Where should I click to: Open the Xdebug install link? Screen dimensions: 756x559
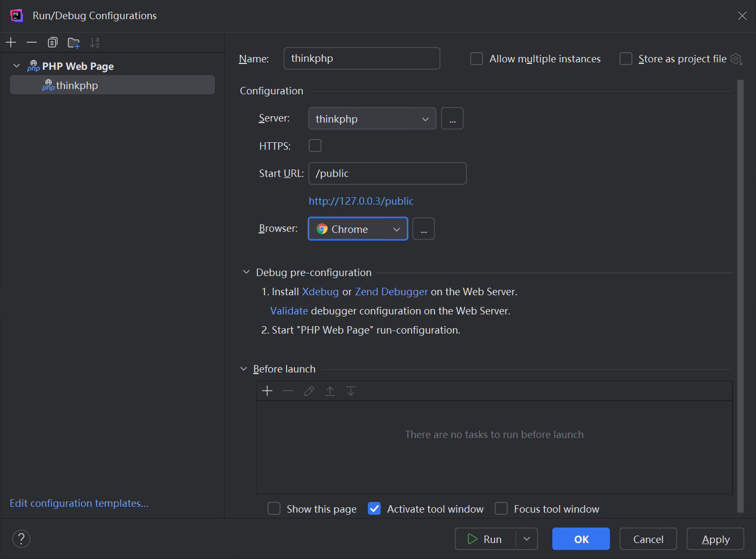coord(320,291)
